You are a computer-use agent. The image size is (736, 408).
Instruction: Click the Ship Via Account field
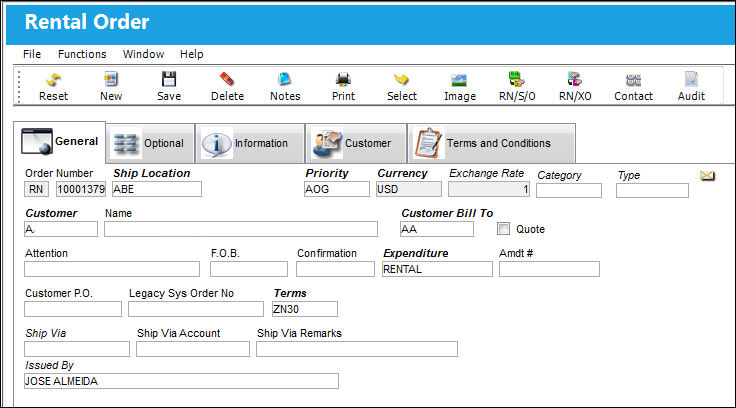193,349
